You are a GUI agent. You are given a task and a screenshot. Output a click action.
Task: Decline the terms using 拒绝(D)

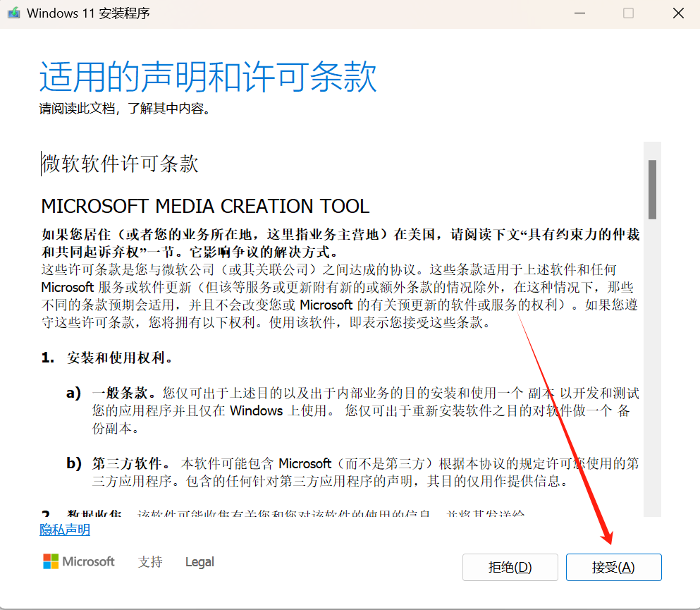[510, 567]
